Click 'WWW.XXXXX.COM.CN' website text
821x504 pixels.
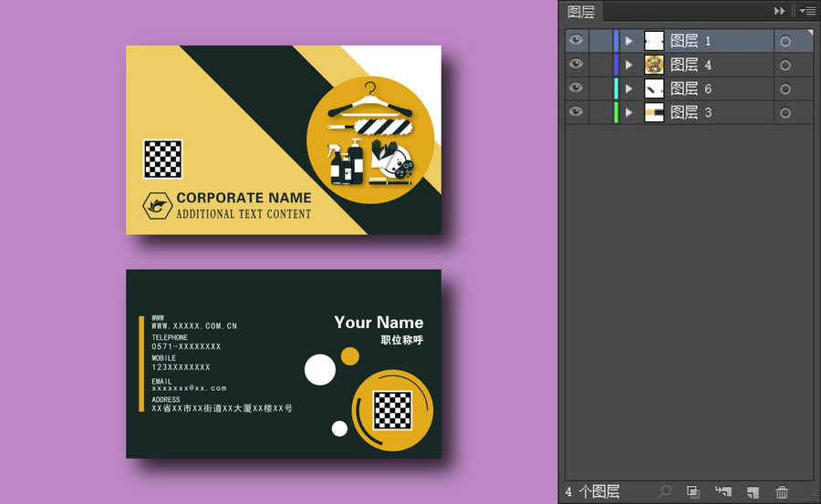(x=194, y=326)
